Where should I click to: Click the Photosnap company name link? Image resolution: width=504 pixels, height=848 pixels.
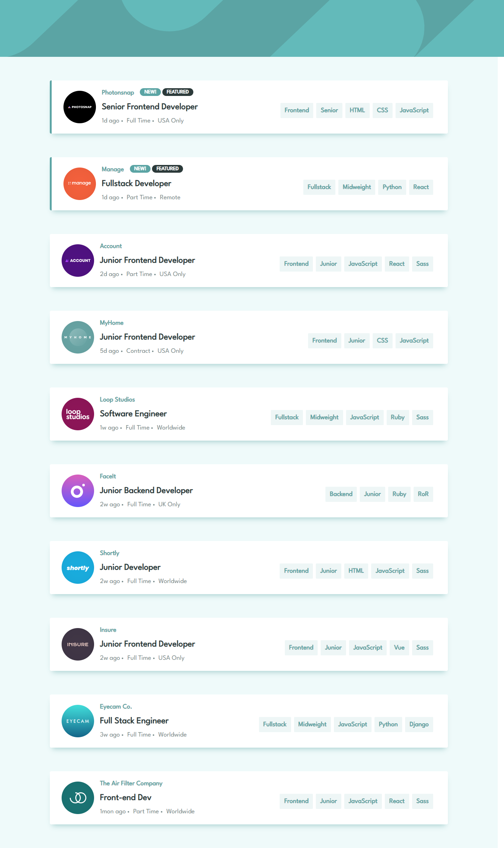pos(118,92)
